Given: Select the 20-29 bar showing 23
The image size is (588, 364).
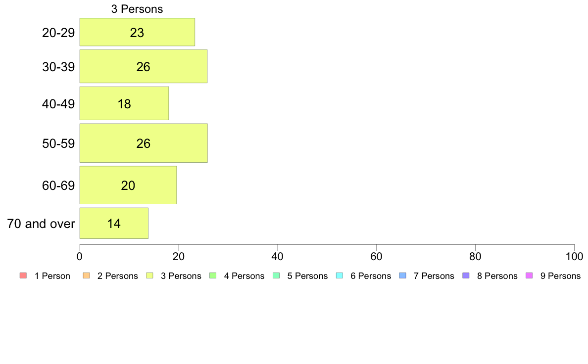Looking at the screenshot, I should [x=137, y=32].
